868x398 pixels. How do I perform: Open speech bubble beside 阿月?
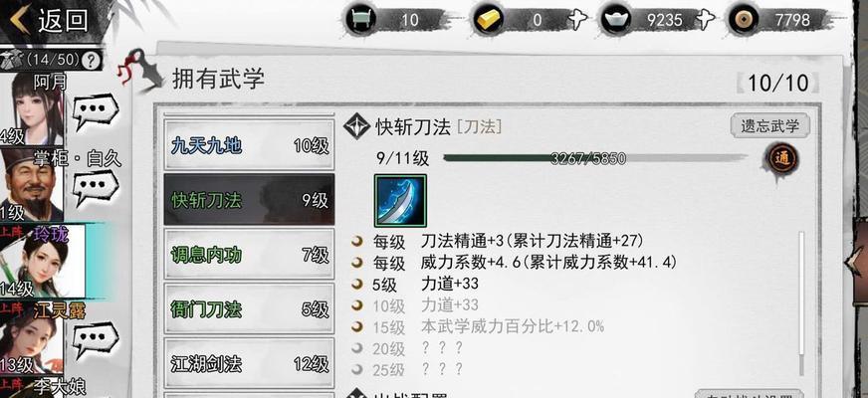click(x=96, y=111)
